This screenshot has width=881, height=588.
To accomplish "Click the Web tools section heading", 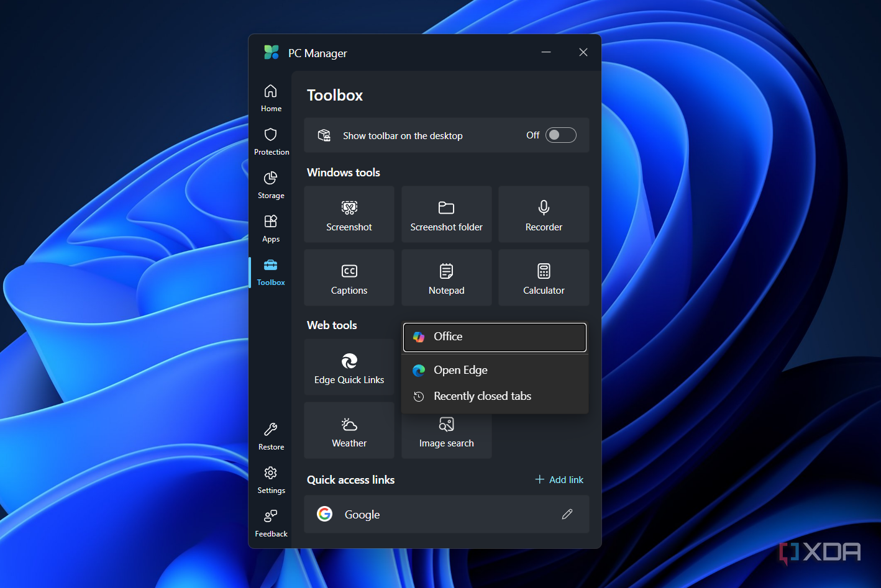I will [x=332, y=325].
